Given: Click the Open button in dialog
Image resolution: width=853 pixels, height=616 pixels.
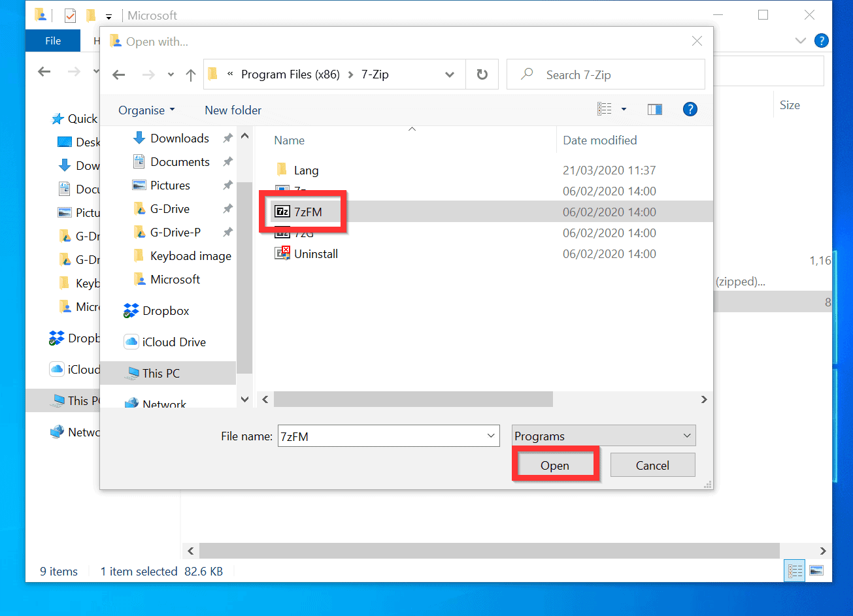Looking at the screenshot, I should point(555,465).
